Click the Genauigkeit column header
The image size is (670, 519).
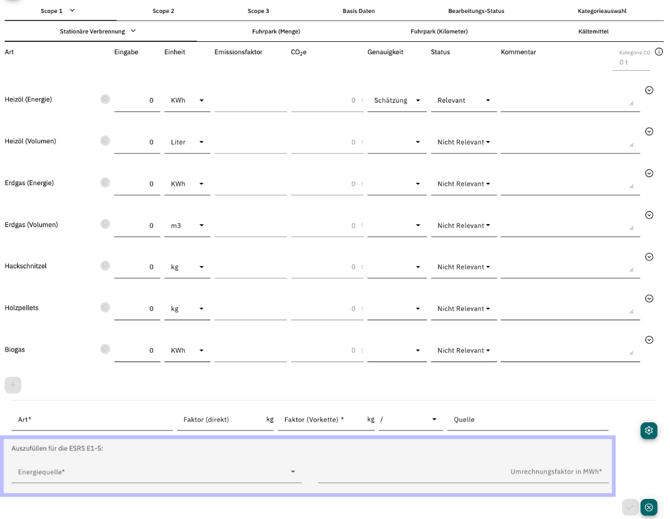coord(385,52)
